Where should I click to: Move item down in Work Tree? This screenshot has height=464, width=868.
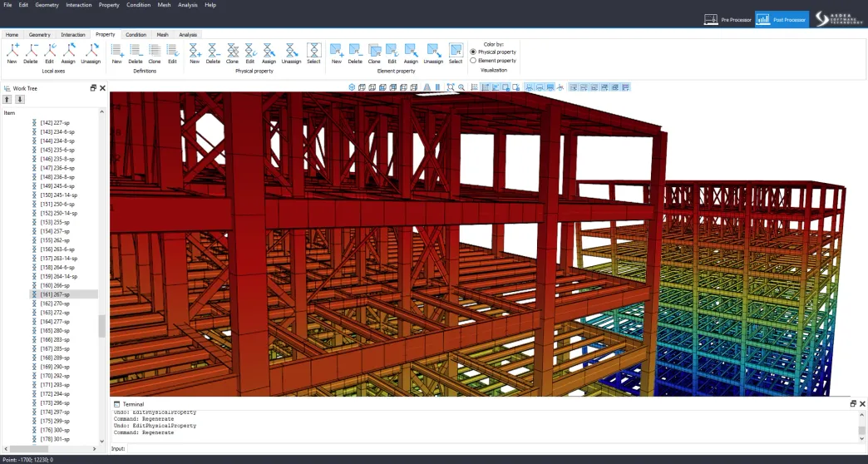20,100
